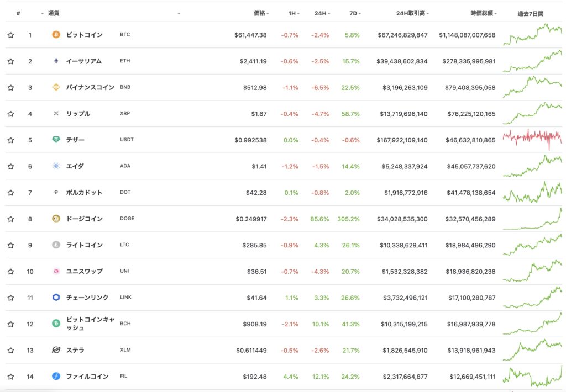
Task: Toggle the star on the FIL row
Action: 11,377
